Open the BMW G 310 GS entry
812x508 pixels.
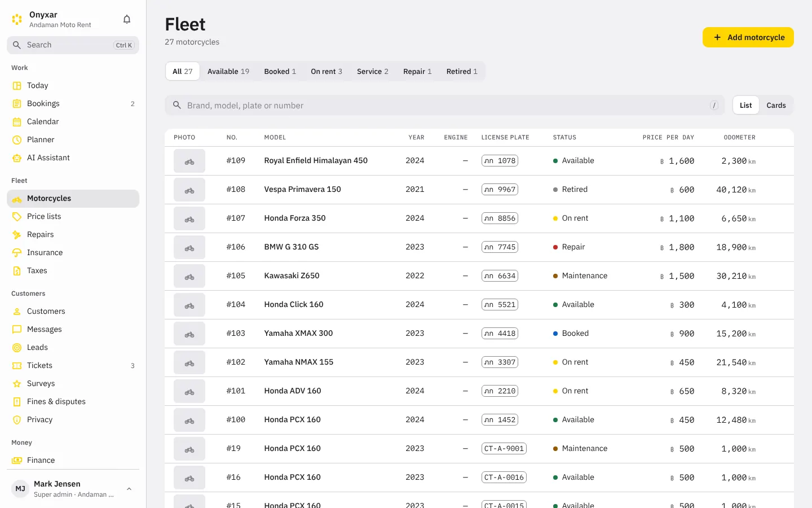click(479, 247)
